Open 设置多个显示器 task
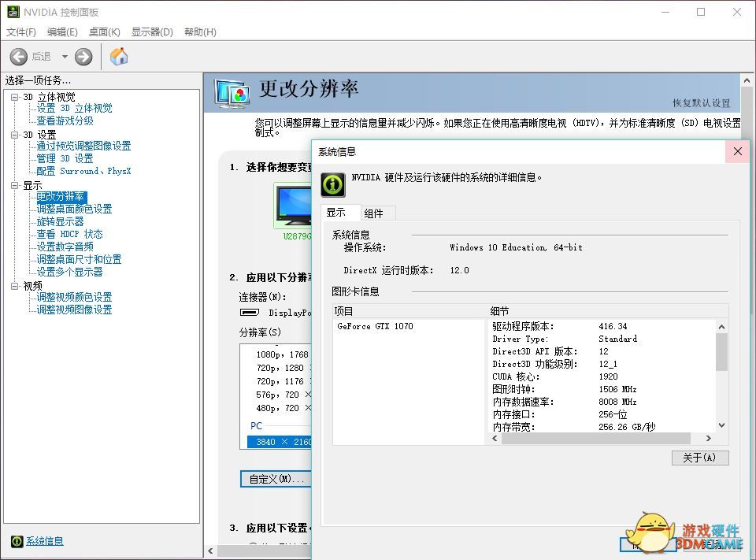The width and height of the screenshot is (756, 560). click(70, 272)
